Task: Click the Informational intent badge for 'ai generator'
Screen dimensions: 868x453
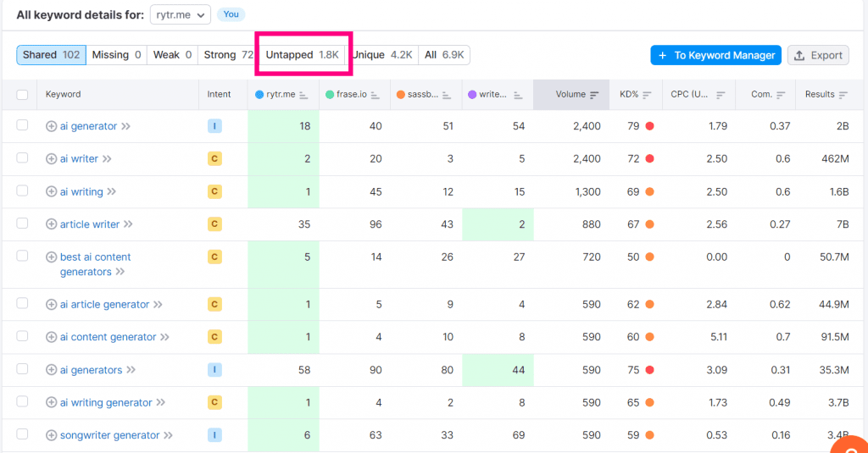Action: coord(214,126)
